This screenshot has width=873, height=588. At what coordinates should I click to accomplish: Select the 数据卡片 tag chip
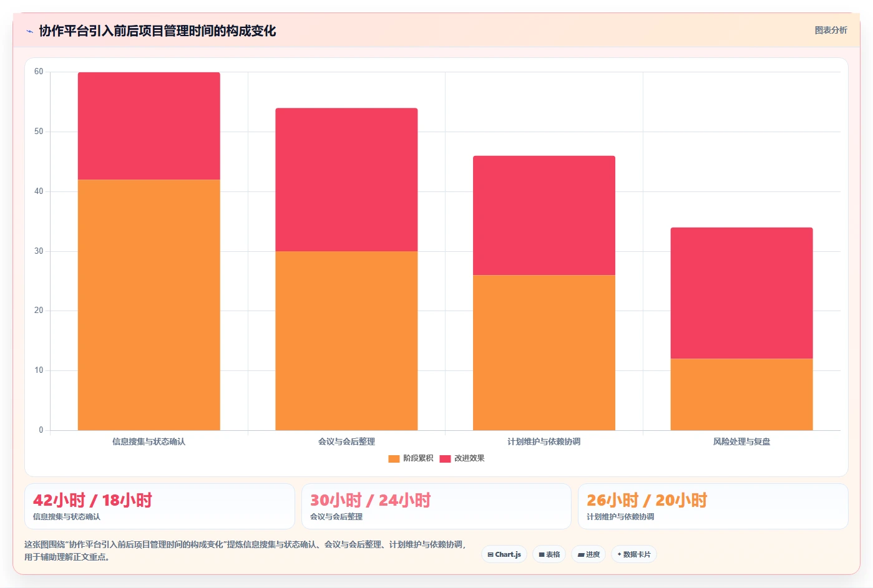click(x=634, y=554)
